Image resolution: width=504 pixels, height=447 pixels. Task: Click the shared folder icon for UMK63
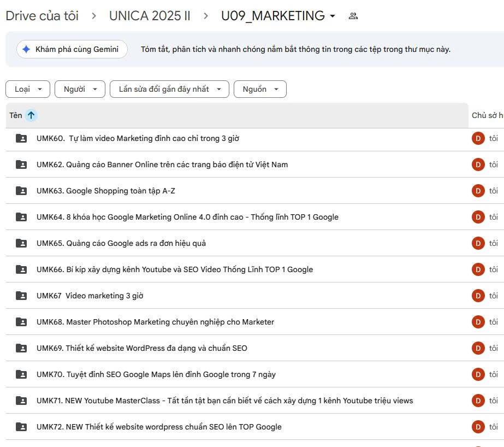pyautogui.click(x=21, y=191)
